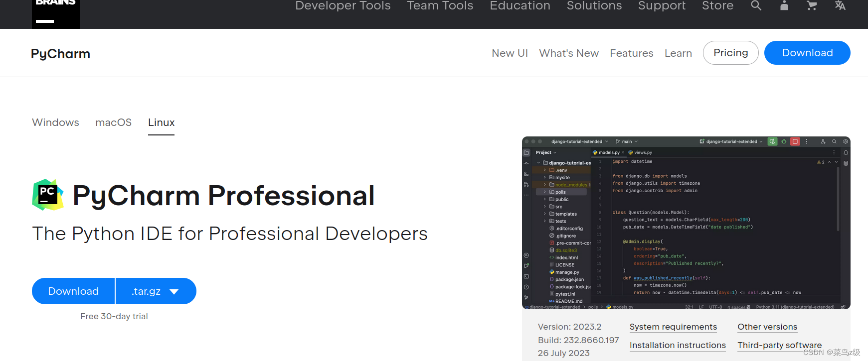Open the Education menu

point(520,6)
